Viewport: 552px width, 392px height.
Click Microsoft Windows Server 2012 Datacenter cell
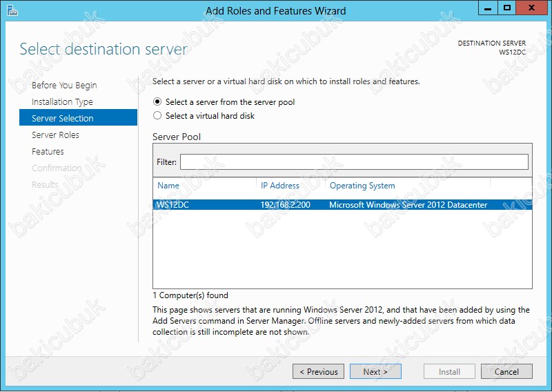408,205
